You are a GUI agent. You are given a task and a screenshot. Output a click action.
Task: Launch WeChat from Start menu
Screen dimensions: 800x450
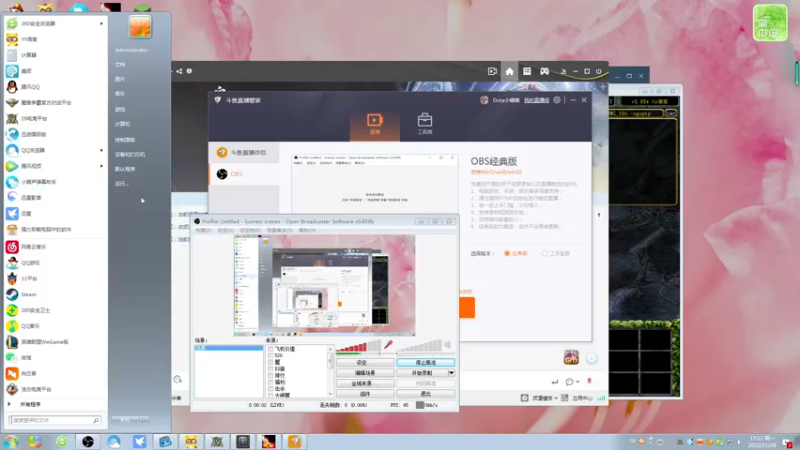(54, 358)
